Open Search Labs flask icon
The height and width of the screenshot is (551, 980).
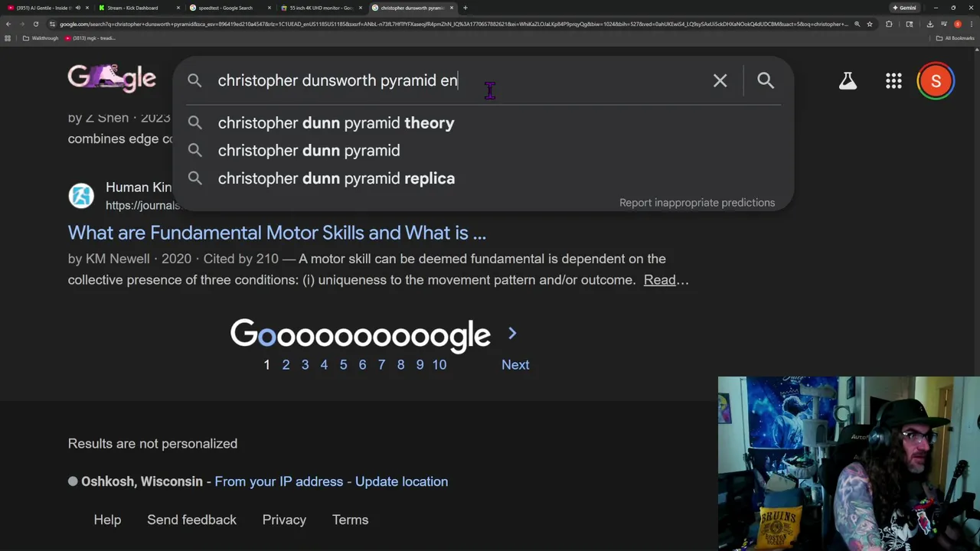(x=848, y=80)
